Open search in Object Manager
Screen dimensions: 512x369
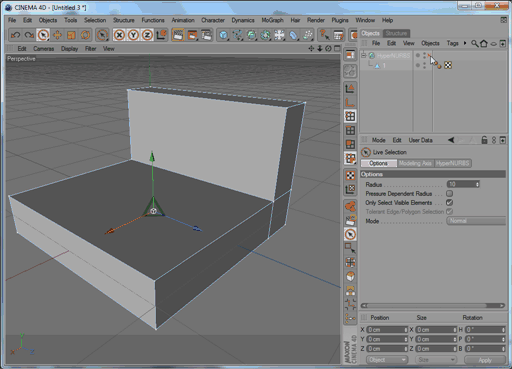pos(474,43)
